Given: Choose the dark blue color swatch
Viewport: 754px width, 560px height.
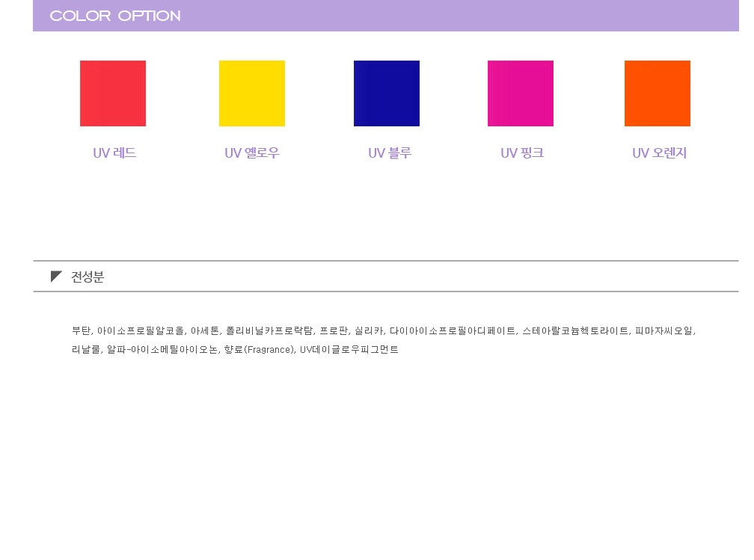Looking at the screenshot, I should point(387,93).
